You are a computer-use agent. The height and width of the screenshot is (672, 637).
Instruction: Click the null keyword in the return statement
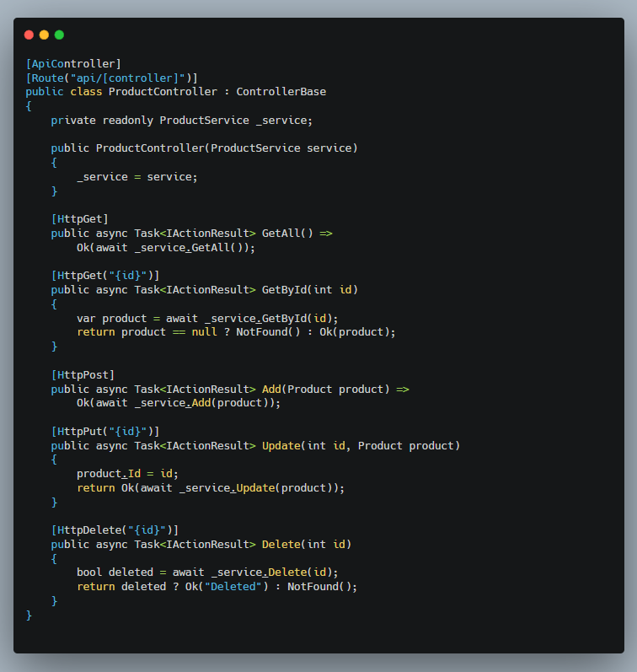(x=205, y=332)
